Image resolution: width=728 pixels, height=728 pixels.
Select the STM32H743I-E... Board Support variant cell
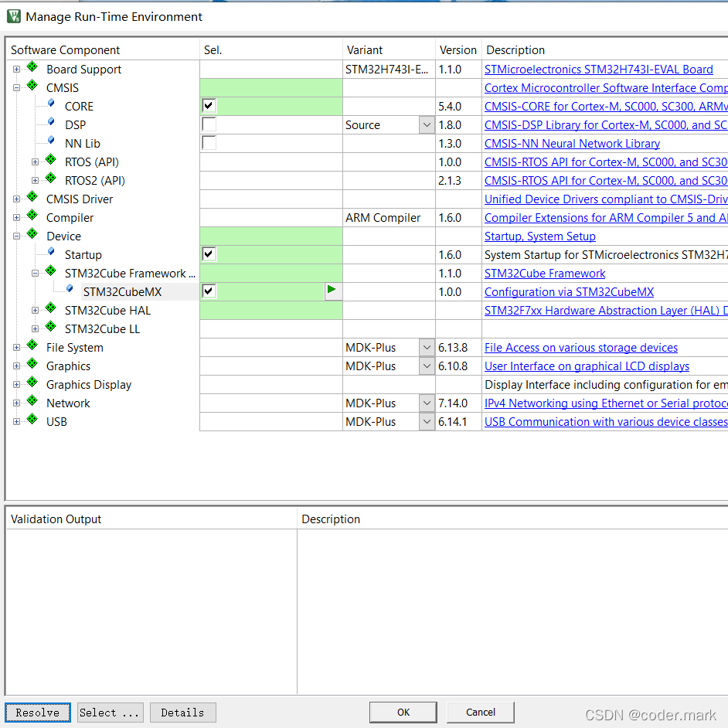click(x=389, y=70)
